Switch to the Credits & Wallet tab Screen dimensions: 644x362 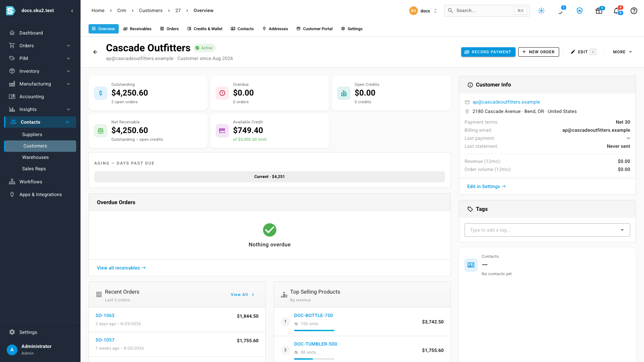tap(205, 29)
